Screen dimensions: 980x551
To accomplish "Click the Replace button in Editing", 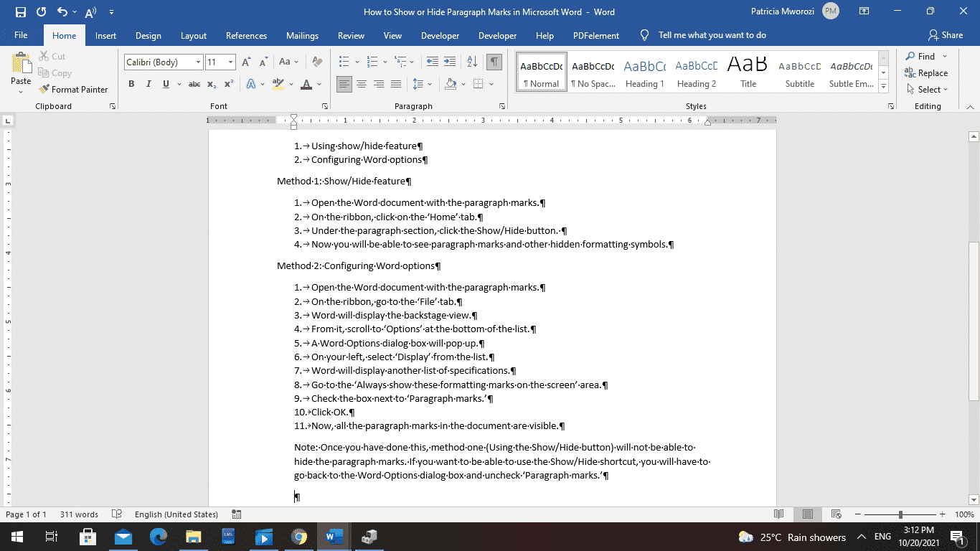I will coord(926,73).
